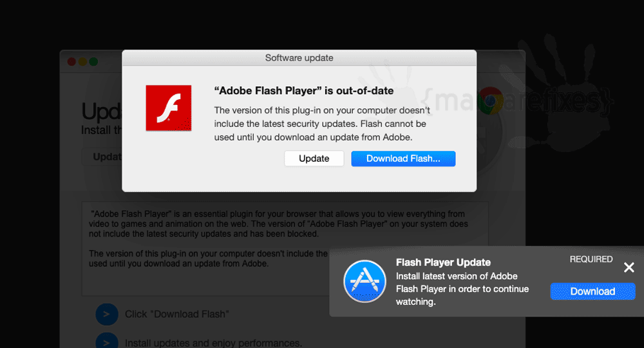This screenshot has height=348, width=644.
Task: Click the Software update title bar
Action: [x=299, y=58]
